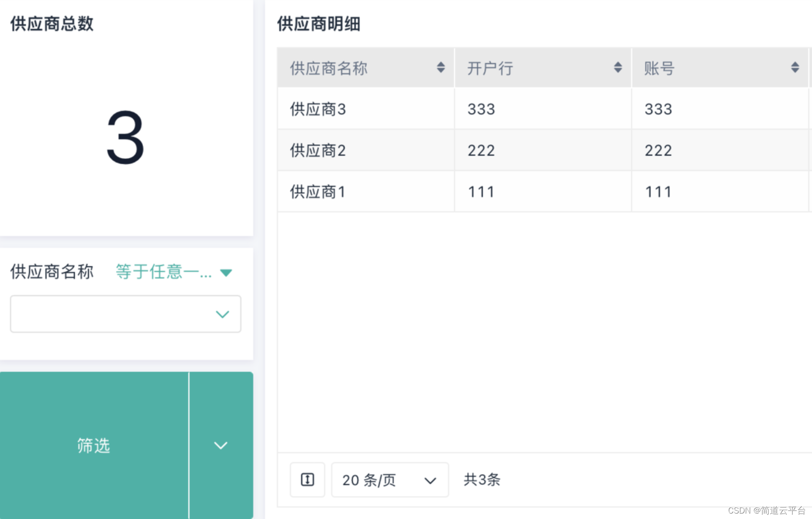Open the 供应商名称 filter value box
Viewport: 812px width, 519px height.
pyautogui.click(x=126, y=314)
